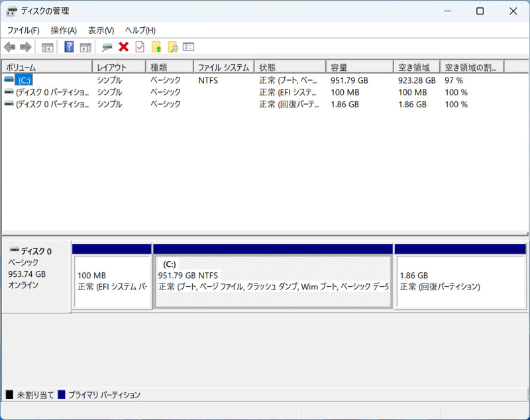Open the 操作(A) menu
530x420 pixels.
click(64, 30)
